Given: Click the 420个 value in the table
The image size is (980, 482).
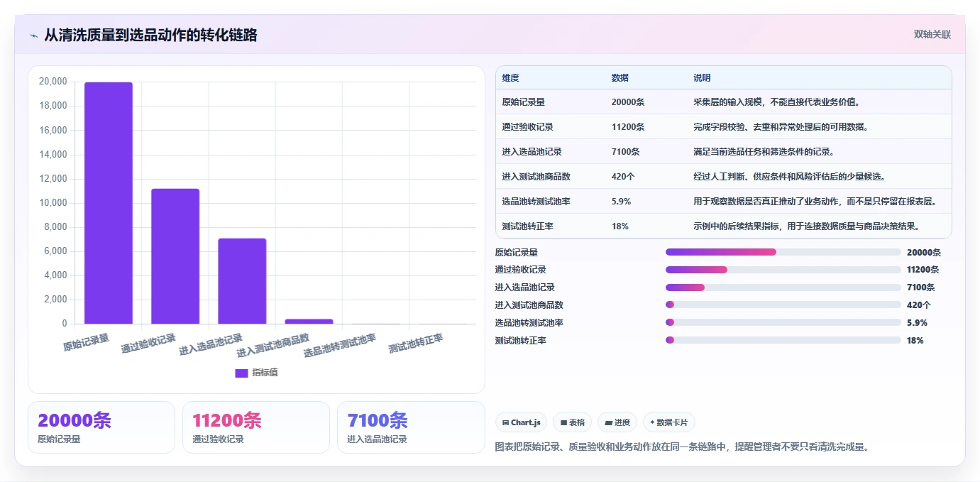Looking at the screenshot, I should 623,177.
